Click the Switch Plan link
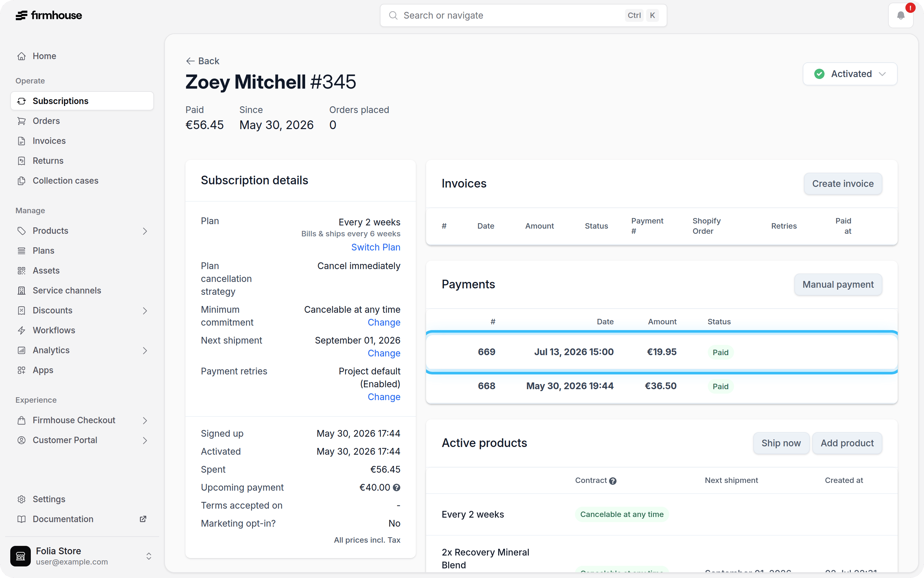The height and width of the screenshot is (578, 924). pyautogui.click(x=376, y=247)
